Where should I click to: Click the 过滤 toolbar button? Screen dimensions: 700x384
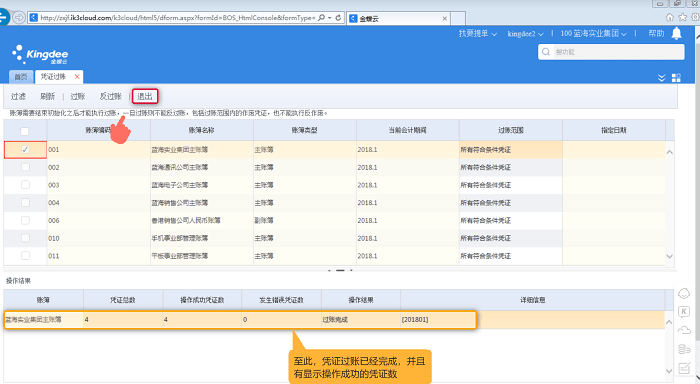(18, 96)
